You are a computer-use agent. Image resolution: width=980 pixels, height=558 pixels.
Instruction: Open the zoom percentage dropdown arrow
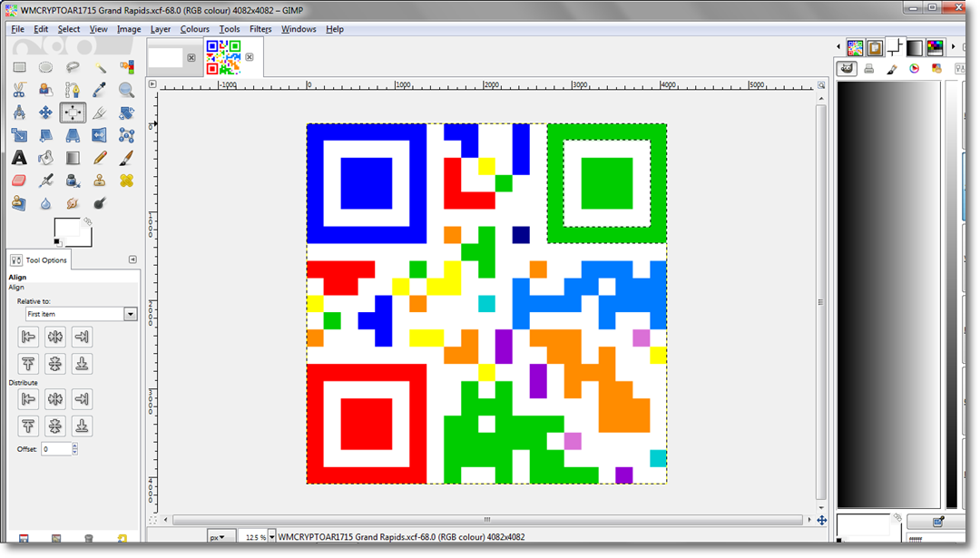(x=271, y=537)
